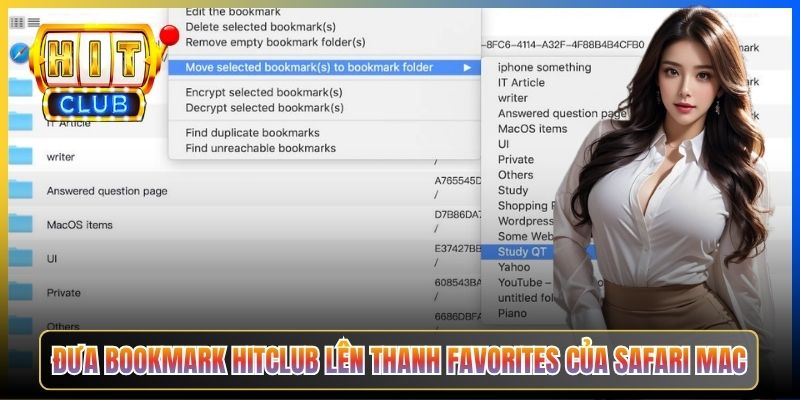Pick the YouTube submenu entry
This screenshot has height=400, width=800.
[x=526, y=282]
